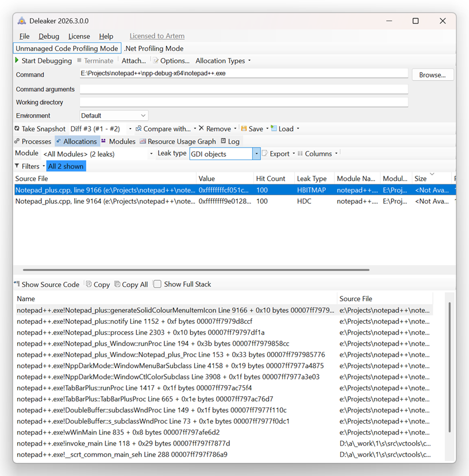Click the Working directory input field
Screen dimensions: 469x476
coord(244,102)
